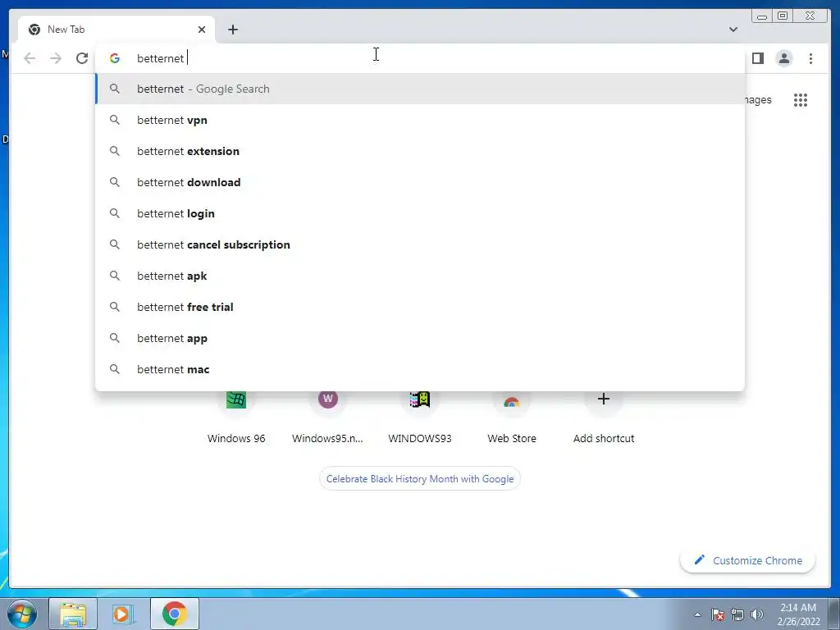The height and width of the screenshot is (630, 840).
Task: Click the Google G icon in address bar
Action: (115, 58)
